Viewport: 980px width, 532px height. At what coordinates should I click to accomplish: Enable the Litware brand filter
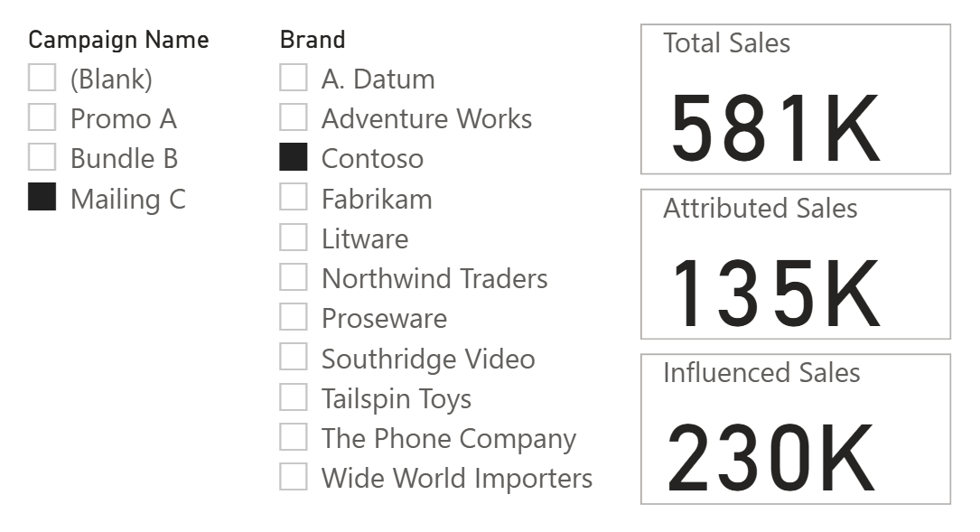(x=294, y=238)
